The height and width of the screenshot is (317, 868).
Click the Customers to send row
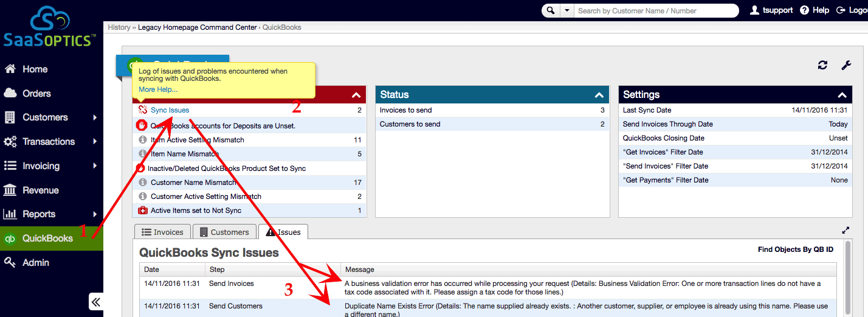pos(492,124)
